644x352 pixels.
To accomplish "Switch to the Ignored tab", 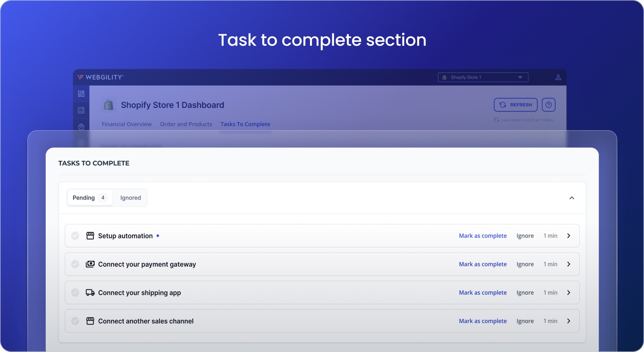I will (x=130, y=197).
